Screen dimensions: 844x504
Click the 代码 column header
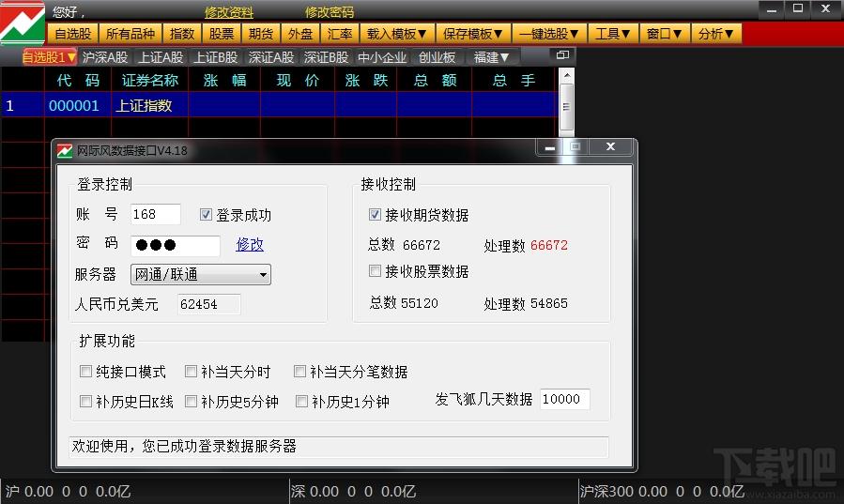(x=78, y=80)
